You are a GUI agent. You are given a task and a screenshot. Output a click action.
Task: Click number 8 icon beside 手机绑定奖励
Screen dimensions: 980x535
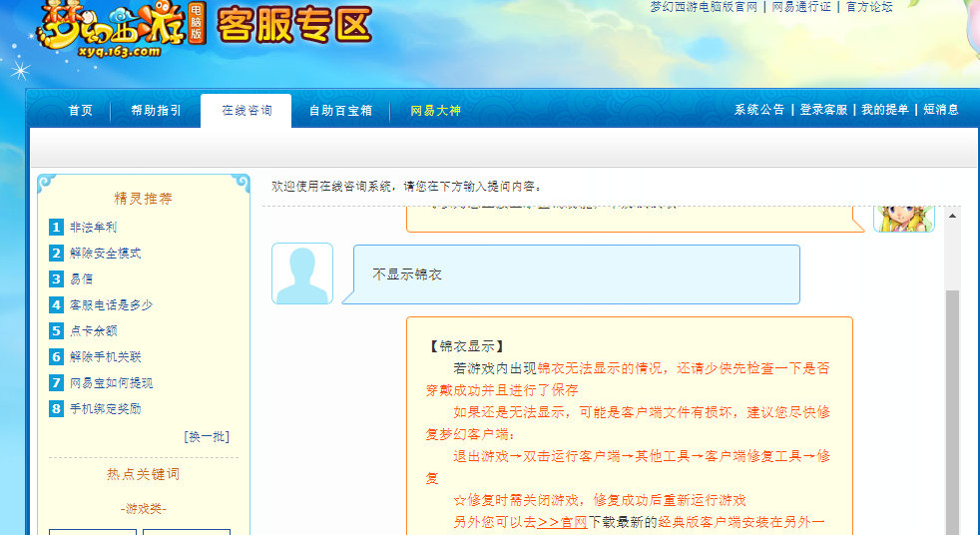pyautogui.click(x=56, y=409)
